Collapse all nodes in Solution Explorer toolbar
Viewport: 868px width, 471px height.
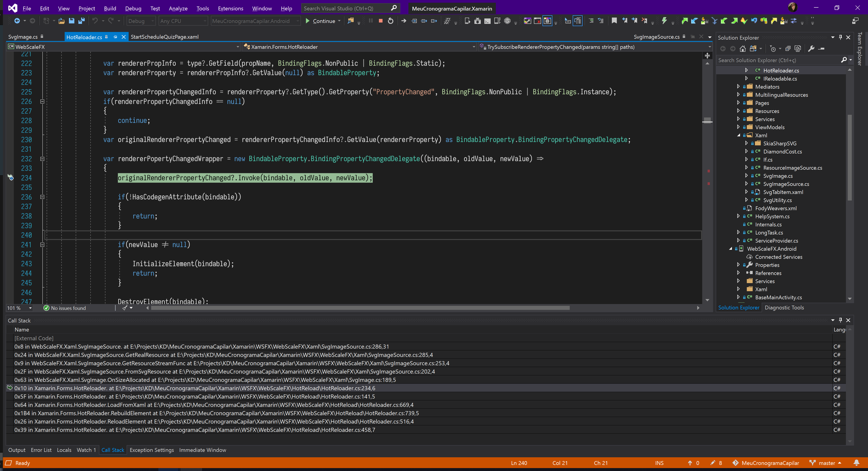[788, 49]
